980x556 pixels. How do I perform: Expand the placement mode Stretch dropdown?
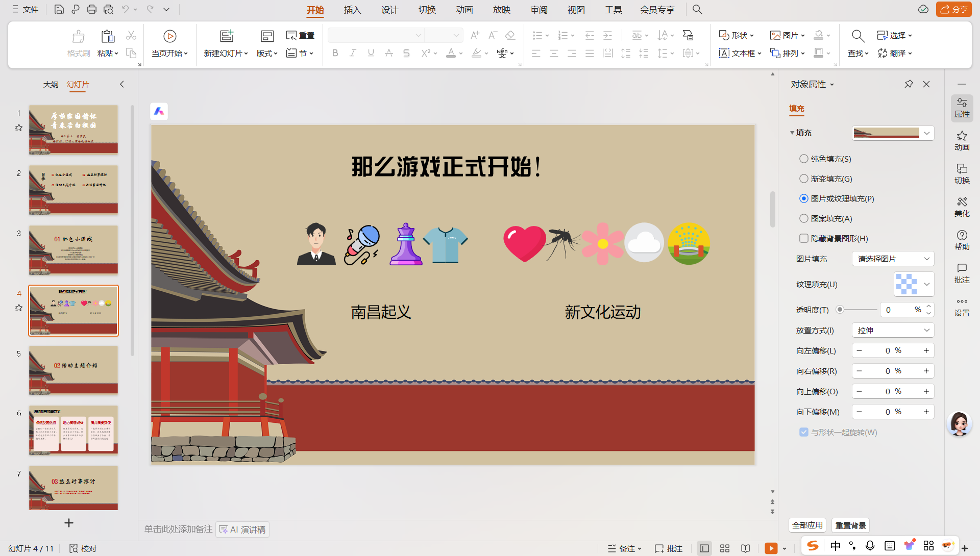893,330
